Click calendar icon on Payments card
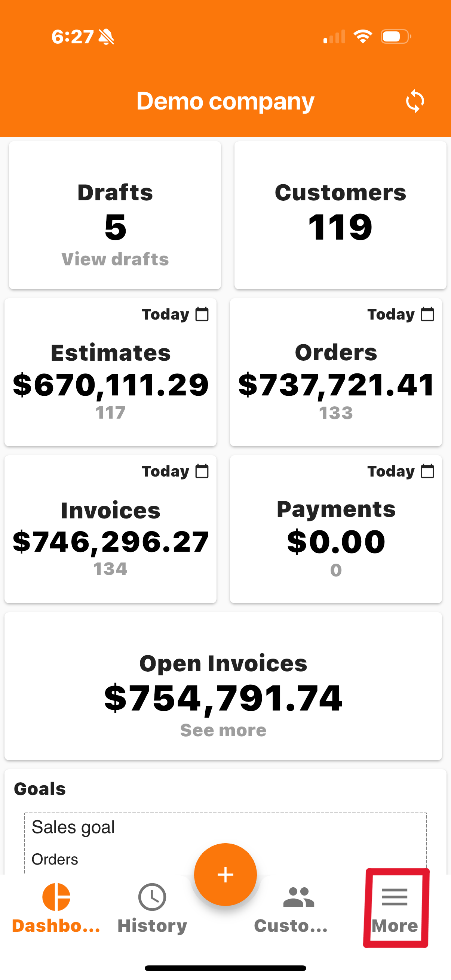The image size is (451, 980). tap(427, 471)
